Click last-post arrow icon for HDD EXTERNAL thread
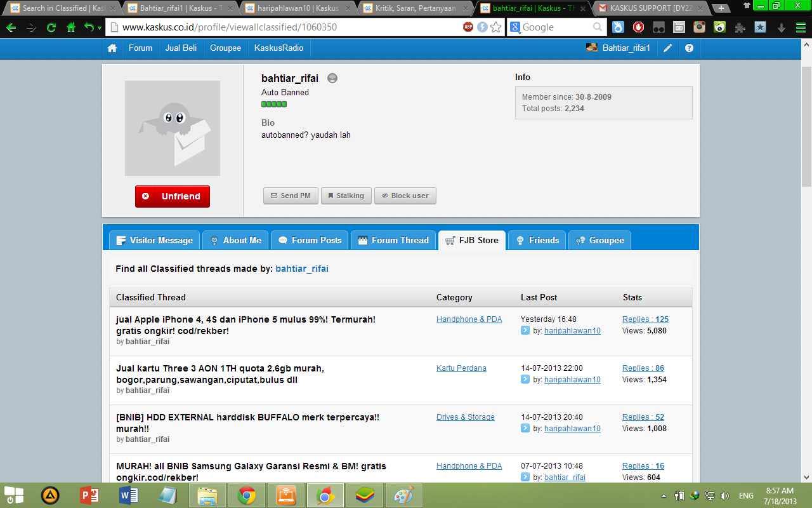This screenshot has width=812, height=508. pos(525,428)
